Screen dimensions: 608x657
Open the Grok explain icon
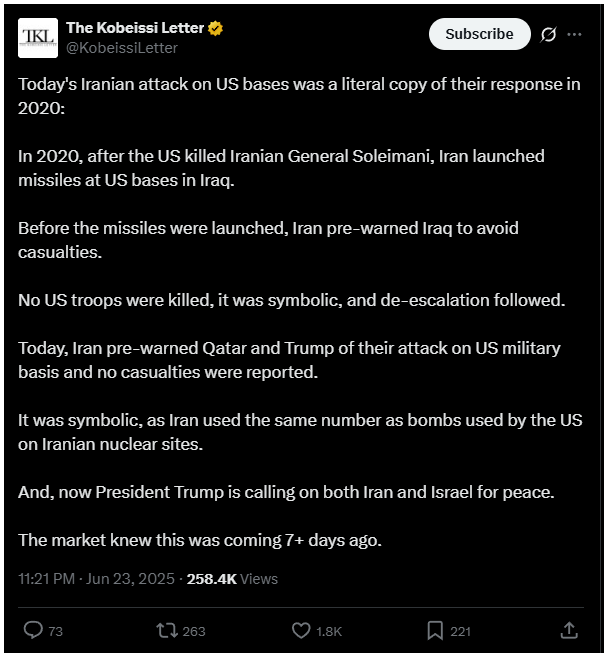pyautogui.click(x=548, y=34)
